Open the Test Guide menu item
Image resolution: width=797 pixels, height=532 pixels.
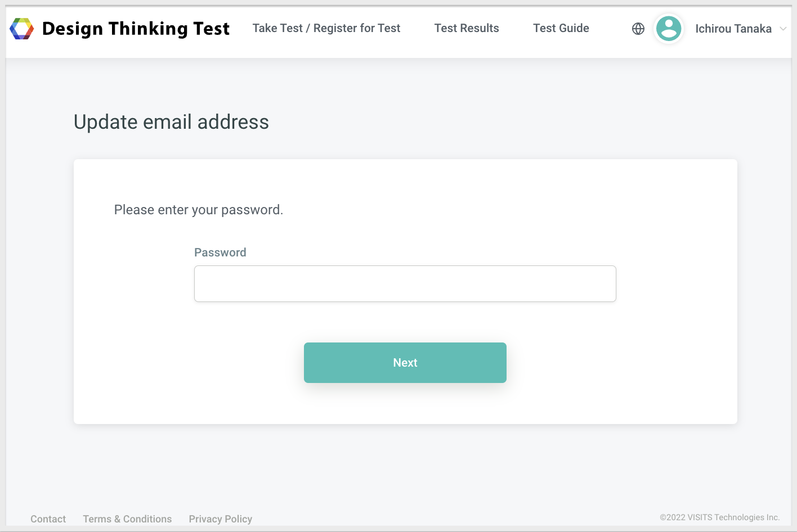click(x=561, y=28)
